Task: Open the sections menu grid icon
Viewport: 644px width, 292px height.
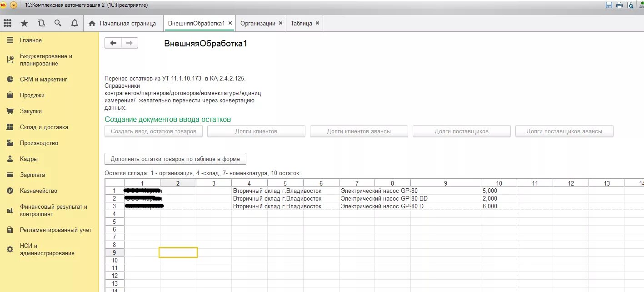Action: tap(8, 23)
